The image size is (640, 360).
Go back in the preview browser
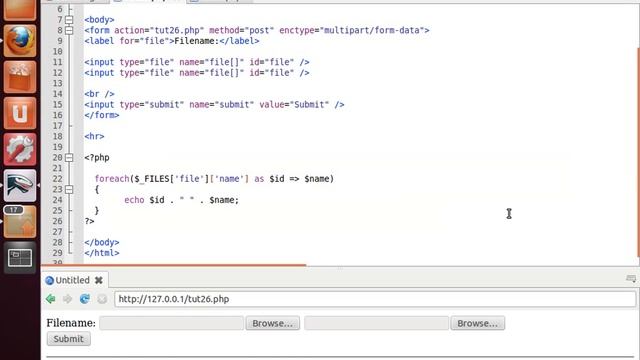(51, 299)
